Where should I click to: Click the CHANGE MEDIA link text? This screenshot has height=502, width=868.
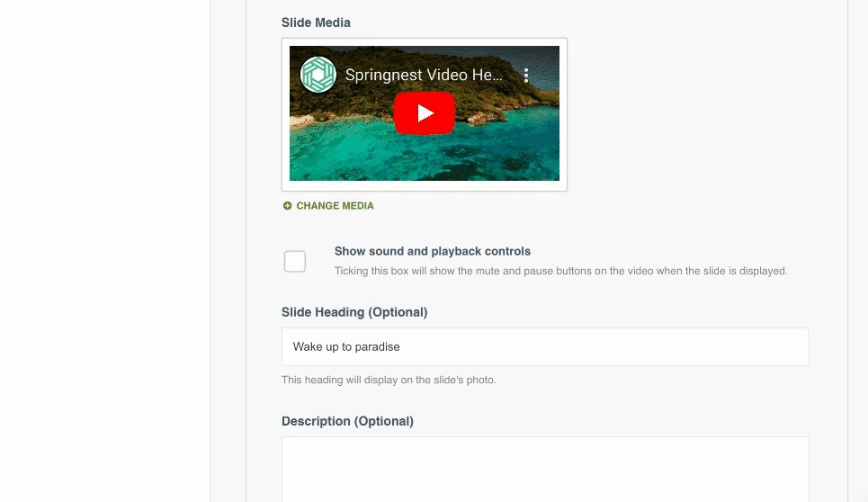tap(335, 206)
